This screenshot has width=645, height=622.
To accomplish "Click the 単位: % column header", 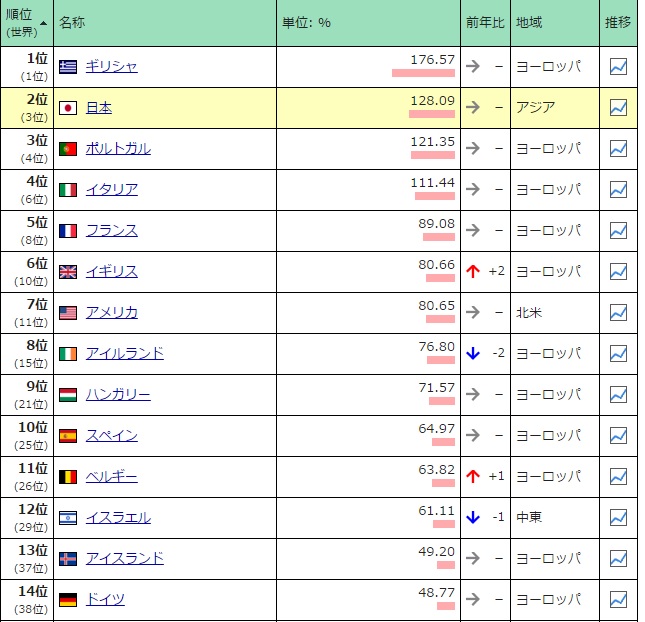I will 368,23.
